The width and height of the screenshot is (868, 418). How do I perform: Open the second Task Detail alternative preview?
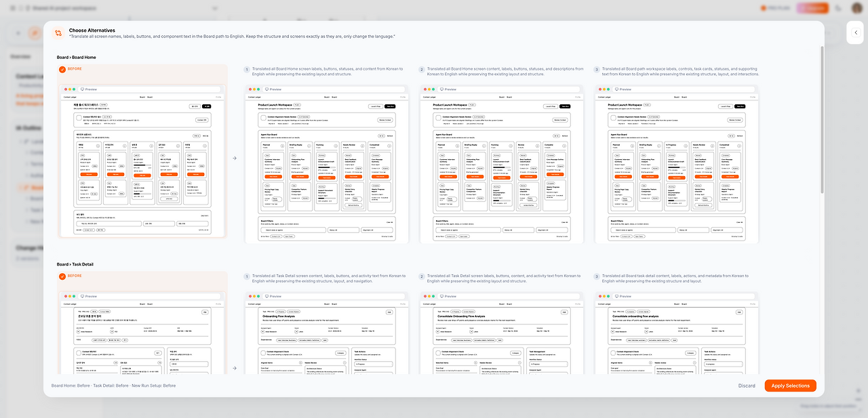[502, 333]
